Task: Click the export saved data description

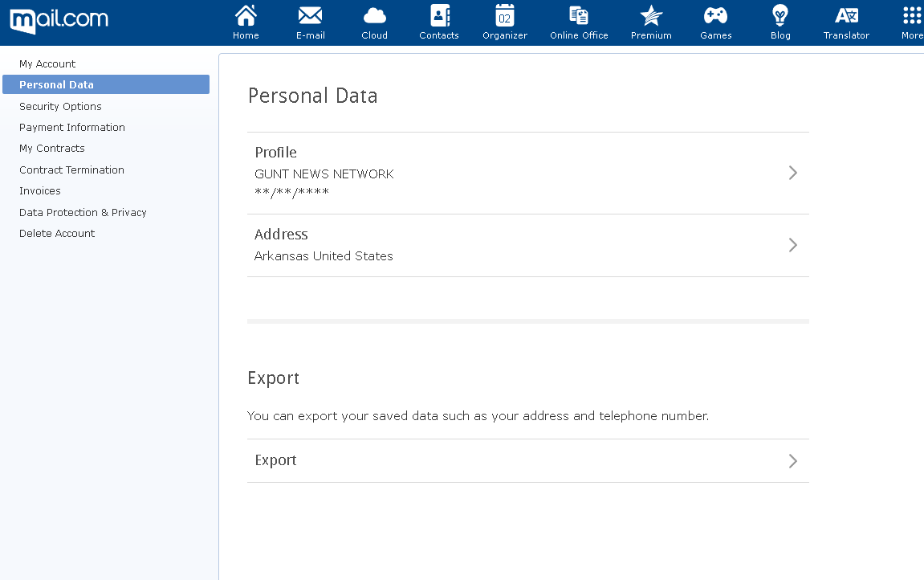Action: [478, 415]
